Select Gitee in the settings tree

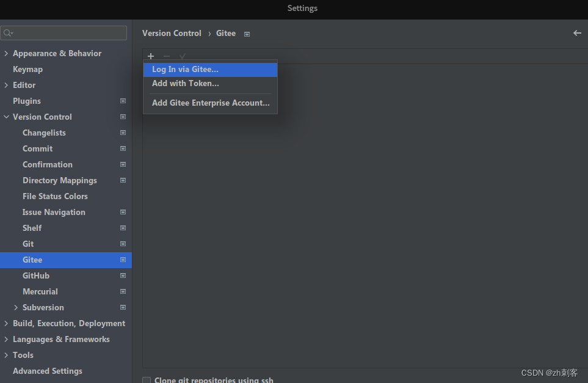pyautogui.click(x=65, y=260)
